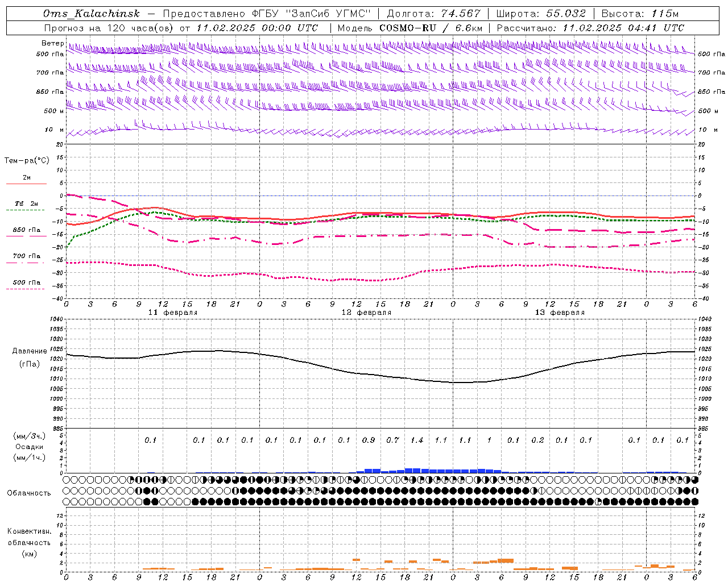Screen dimensions: 728x582
Task: Click the station title Oms_Kalachinsk
Action: pos(92,14)
